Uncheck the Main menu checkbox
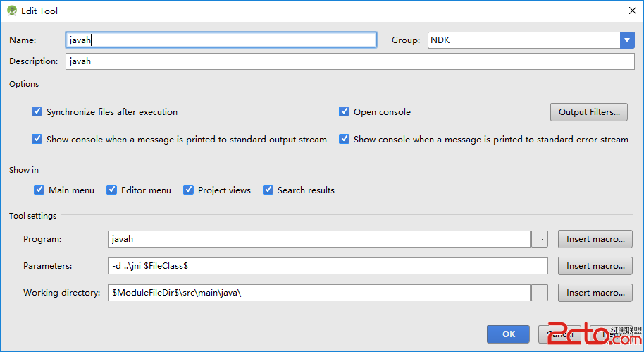 (x=39, y=190)
